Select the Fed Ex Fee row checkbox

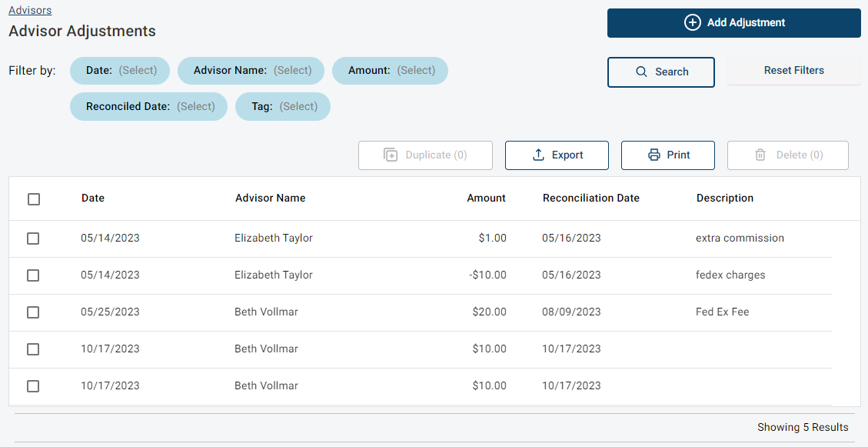tap(33, 312)
